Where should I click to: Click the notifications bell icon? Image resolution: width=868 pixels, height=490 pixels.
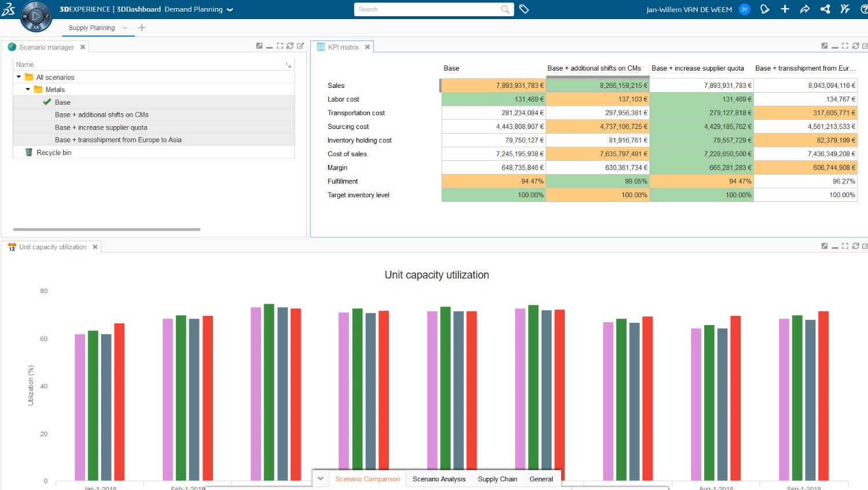764,9
